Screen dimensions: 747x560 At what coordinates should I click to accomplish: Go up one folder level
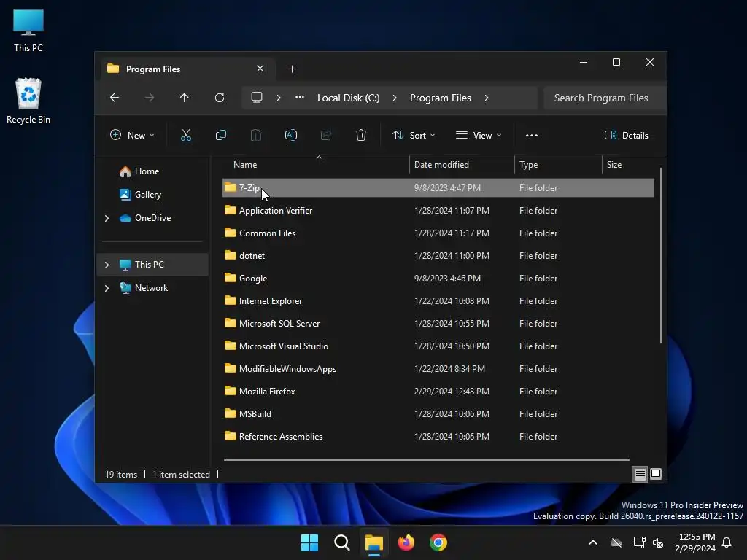185,98
